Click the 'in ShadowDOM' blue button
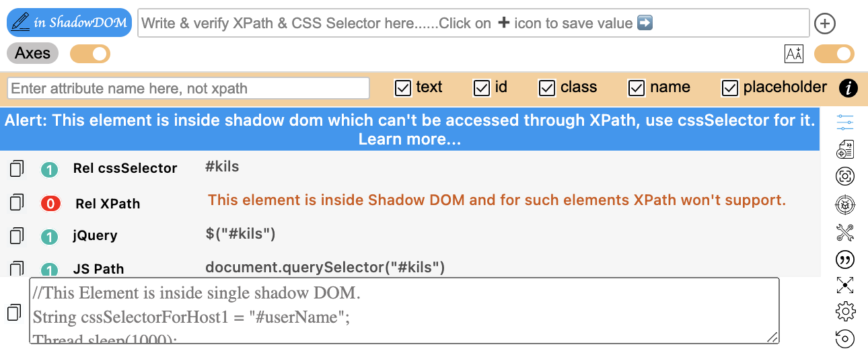868x355 pixels. click(69, 23)
